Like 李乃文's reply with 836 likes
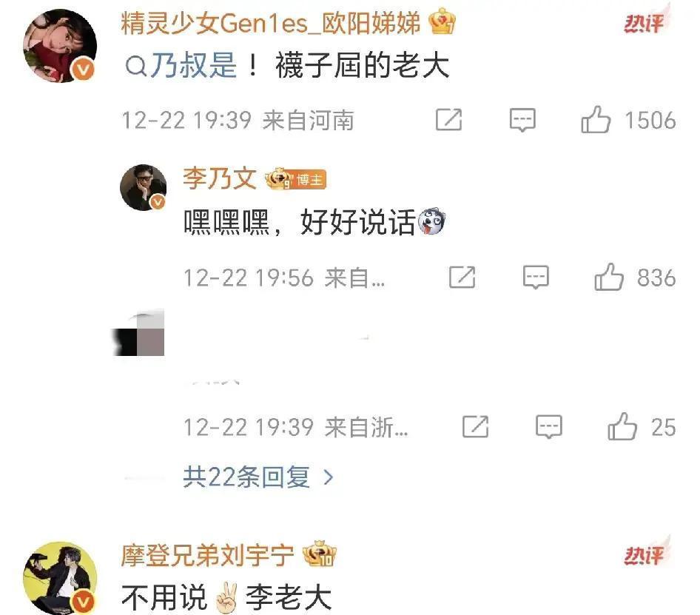The width and height of the screenshot is (700, 615). 609,277
